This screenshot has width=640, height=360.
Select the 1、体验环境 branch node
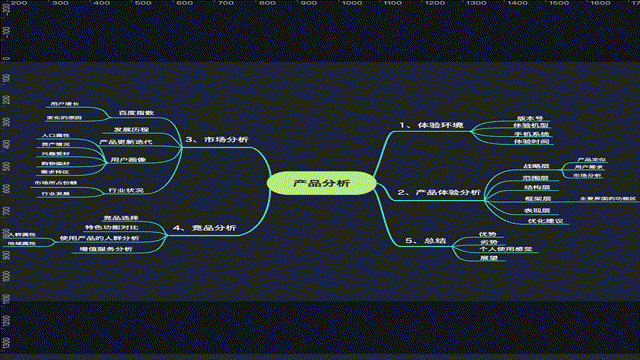pyautogui.click(x=431, y=125)
